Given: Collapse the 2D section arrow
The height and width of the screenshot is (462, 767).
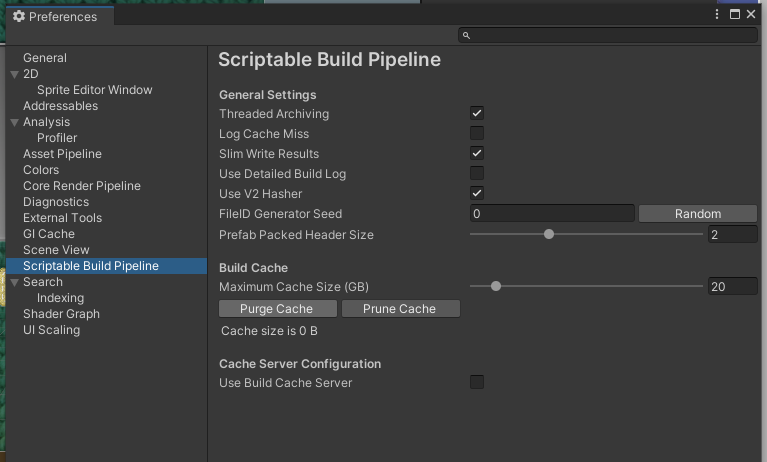Looking at the screenshot, I should click(x=14, y=74).
